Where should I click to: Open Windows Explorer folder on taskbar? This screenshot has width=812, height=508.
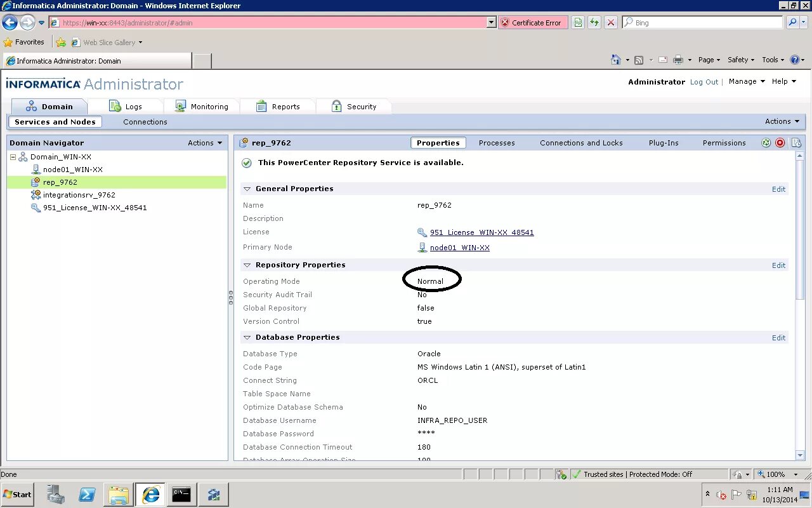click(x=119, y=494)
